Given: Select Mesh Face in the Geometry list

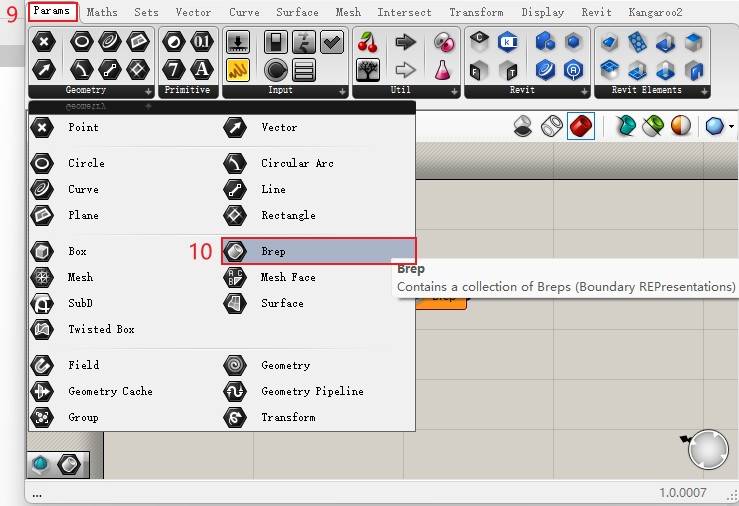Looking at the screenshot, I should tap(319, 277).
